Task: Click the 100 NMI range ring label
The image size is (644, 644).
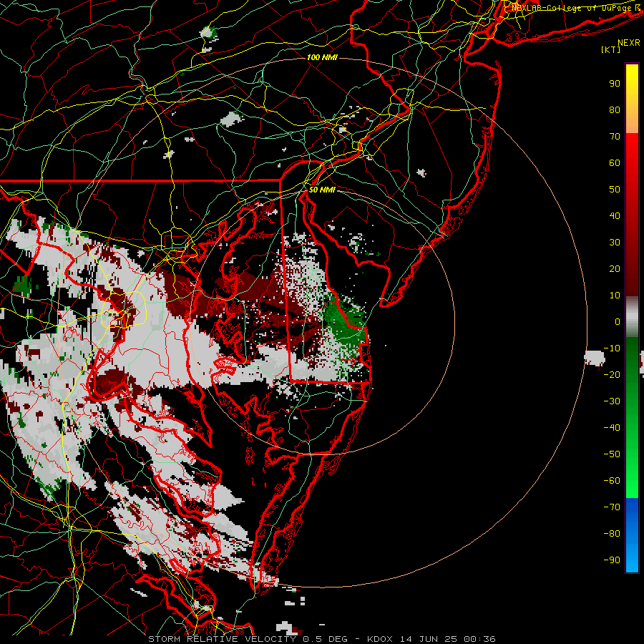Action: [x=321, y=57]
